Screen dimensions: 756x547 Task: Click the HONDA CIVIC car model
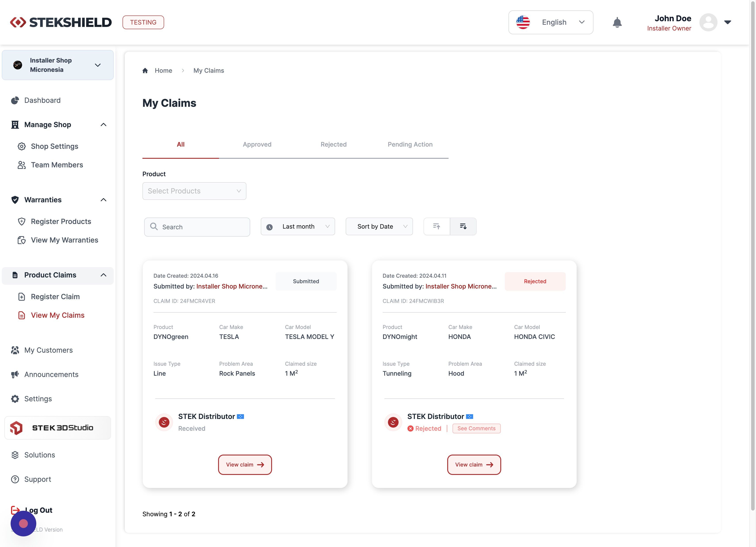click(534, 337)
